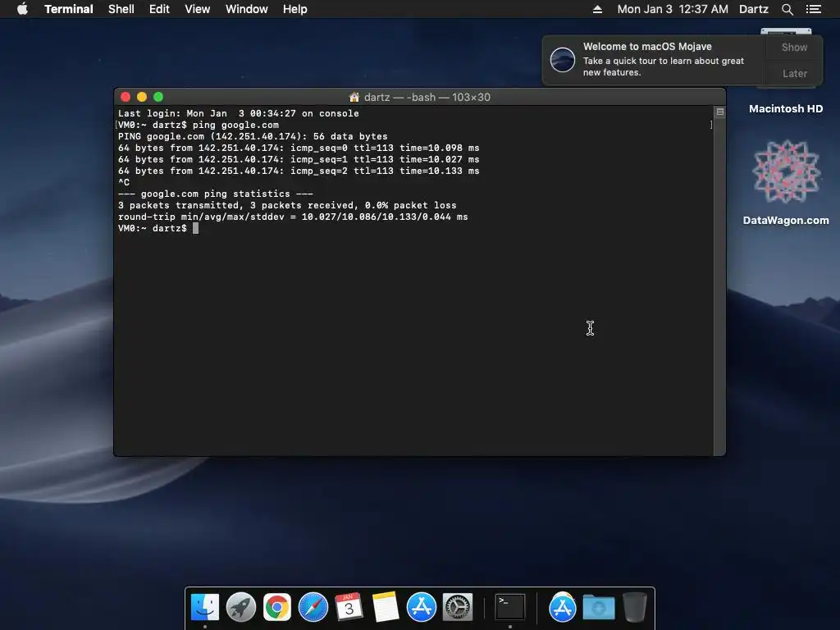Click the eject icon in menu bar
This screenshot has height=630, width=840.
tap(597, 9)
